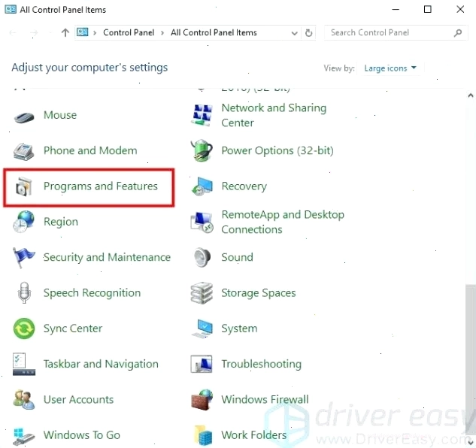Click the Power Options battery icon

point(202,150)
